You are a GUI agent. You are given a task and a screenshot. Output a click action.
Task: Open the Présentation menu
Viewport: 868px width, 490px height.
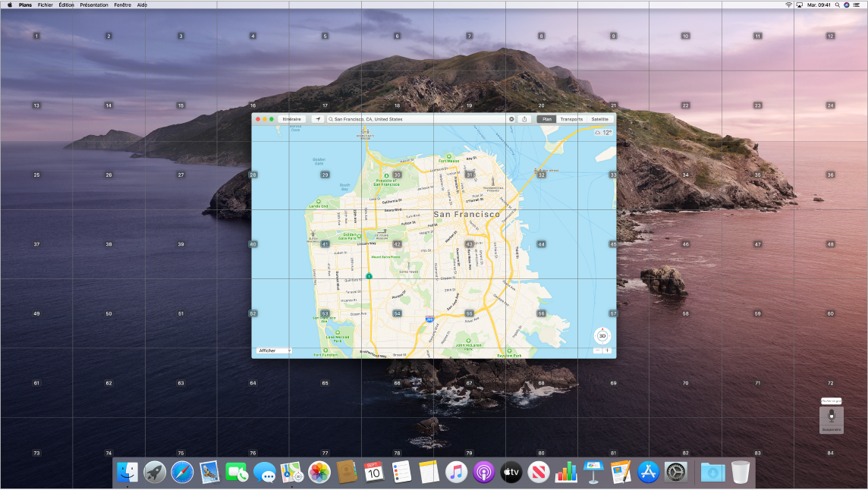click(x=94, y=5)
